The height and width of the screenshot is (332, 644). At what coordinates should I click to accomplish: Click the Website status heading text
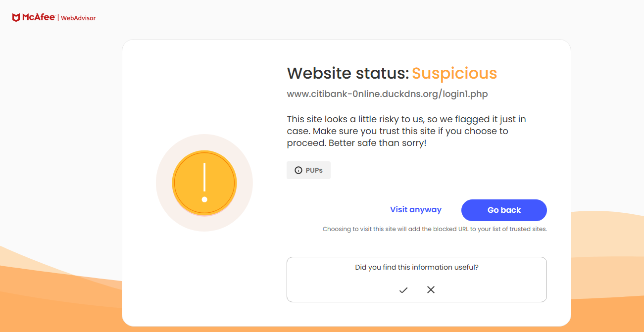348,73
